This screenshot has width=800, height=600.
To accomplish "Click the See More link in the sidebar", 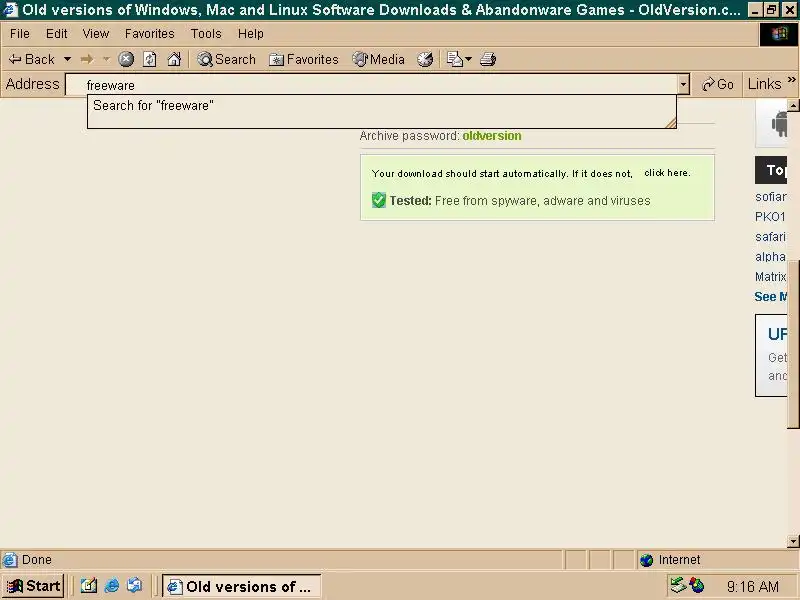I will tap(770, 296).
